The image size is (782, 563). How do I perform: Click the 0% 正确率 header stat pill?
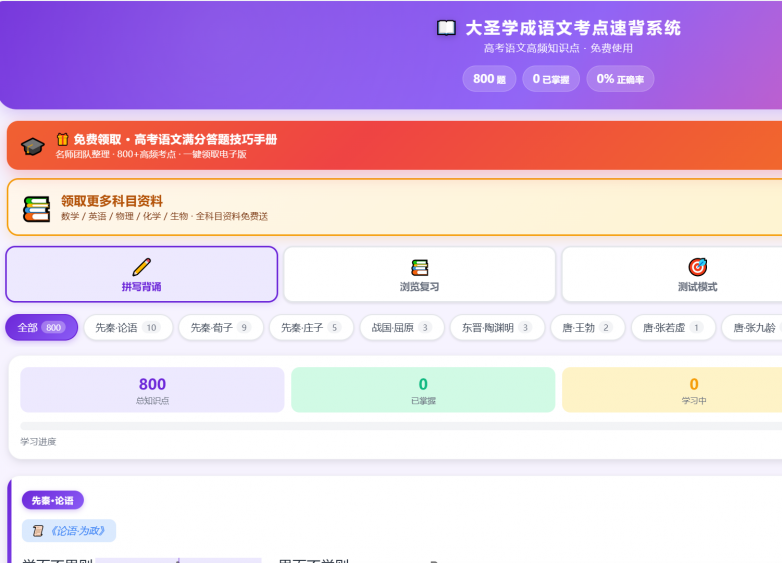[620, 79]
